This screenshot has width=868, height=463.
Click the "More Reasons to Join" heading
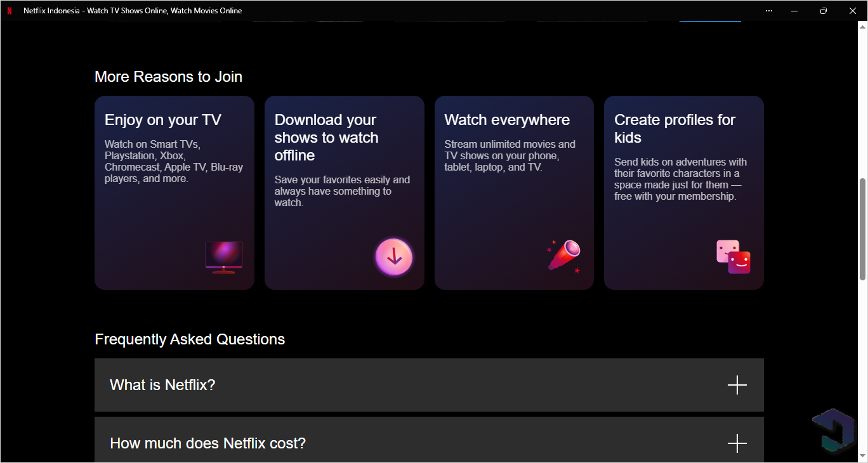pos(168,77)
